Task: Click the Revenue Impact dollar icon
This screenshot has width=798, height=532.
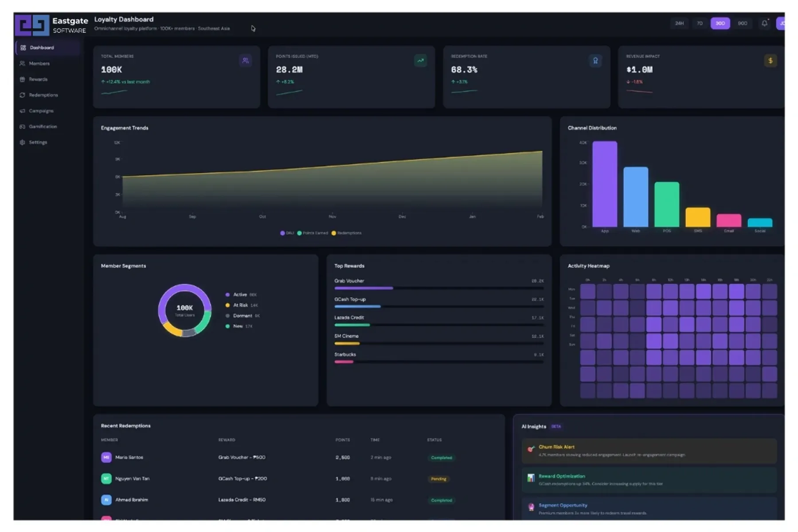Action: click(x=771, y=61)
